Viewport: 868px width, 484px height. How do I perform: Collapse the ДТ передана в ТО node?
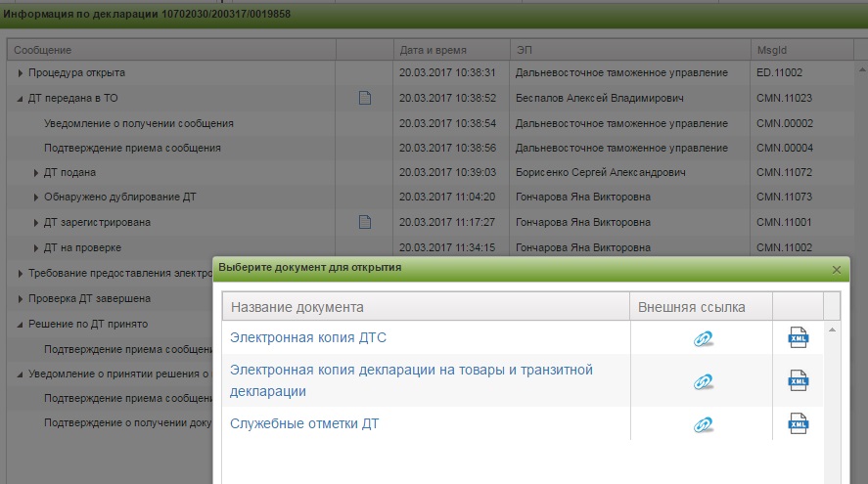pyautogui.click(x=21, y=99)
